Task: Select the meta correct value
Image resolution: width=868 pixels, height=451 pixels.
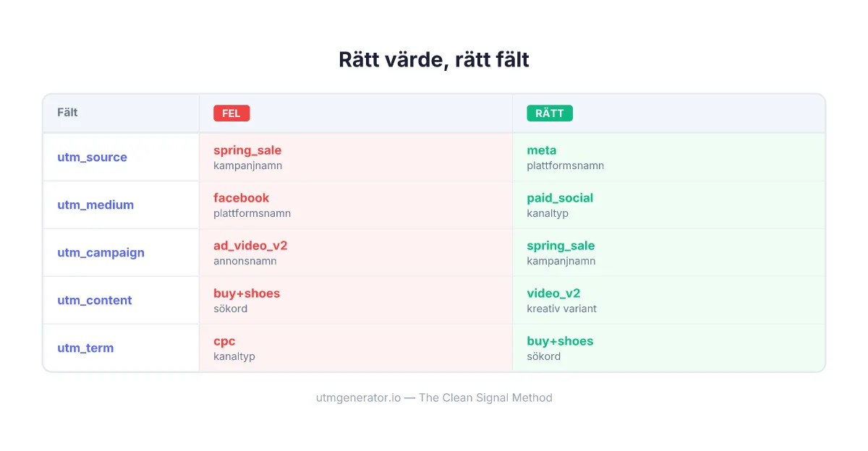Action: (x=542, y=150)
